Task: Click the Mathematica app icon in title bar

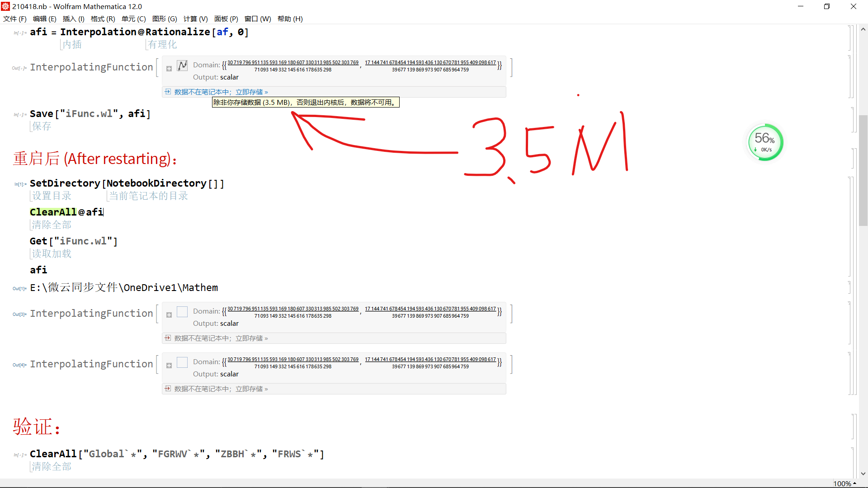Action: pos(5,6)
